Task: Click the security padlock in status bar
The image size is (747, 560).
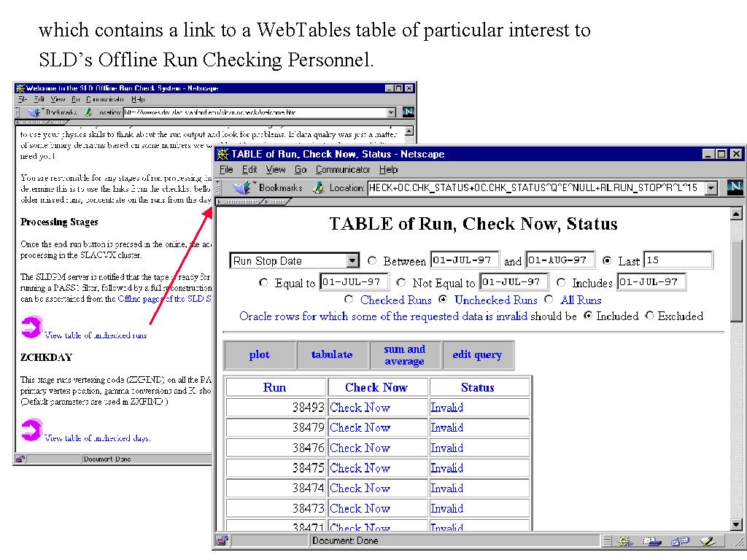Action: [x=222, y=541]
